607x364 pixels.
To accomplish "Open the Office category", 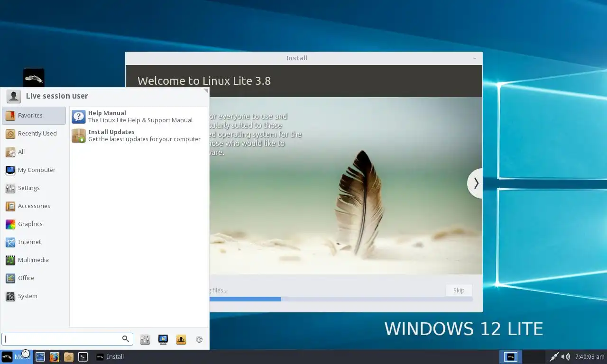I will (x=34, y=278).
